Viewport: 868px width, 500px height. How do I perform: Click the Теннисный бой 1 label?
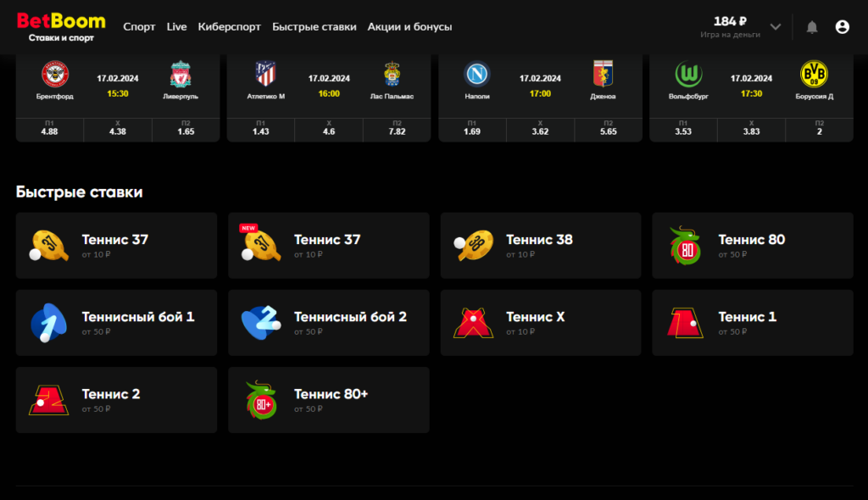(138, 317)
